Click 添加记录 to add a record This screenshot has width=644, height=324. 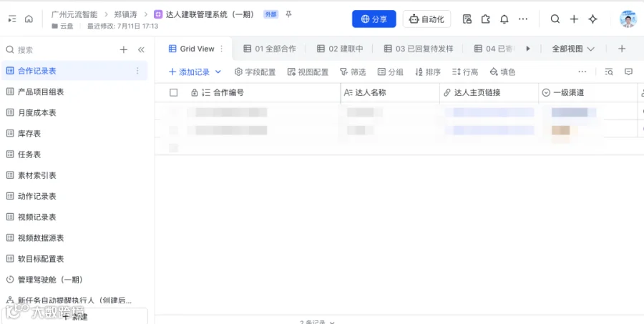point(190,72)
